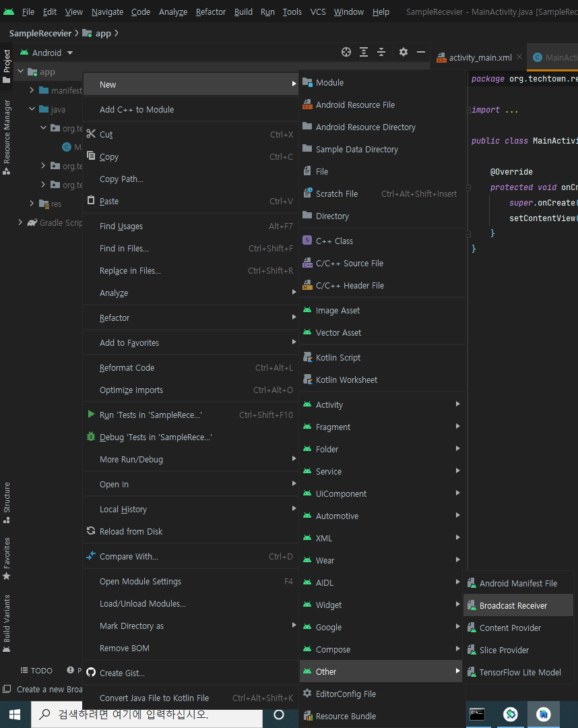Choose Scratch File entry
The height and width of the screenshot is (728, 578).
(381, 194)
